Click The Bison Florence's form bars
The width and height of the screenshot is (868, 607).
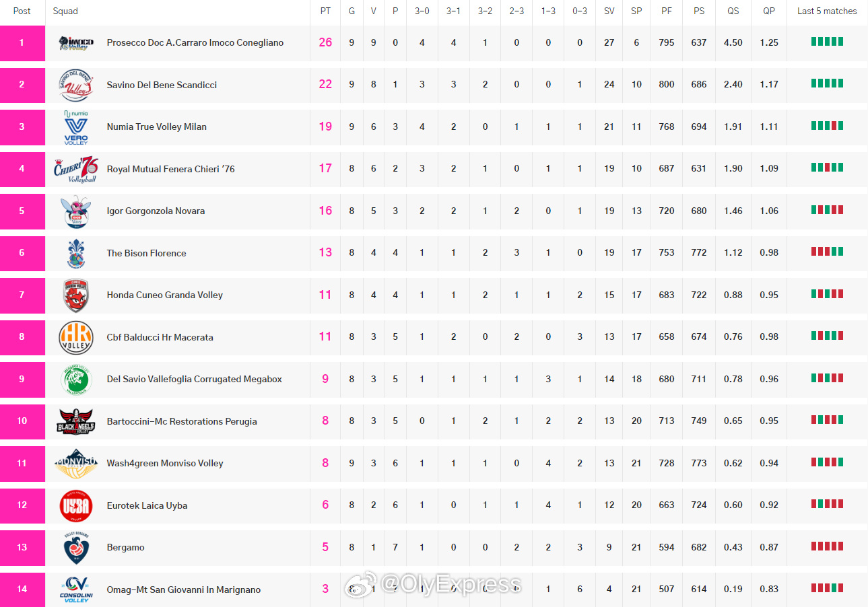[x=827, y=252]
